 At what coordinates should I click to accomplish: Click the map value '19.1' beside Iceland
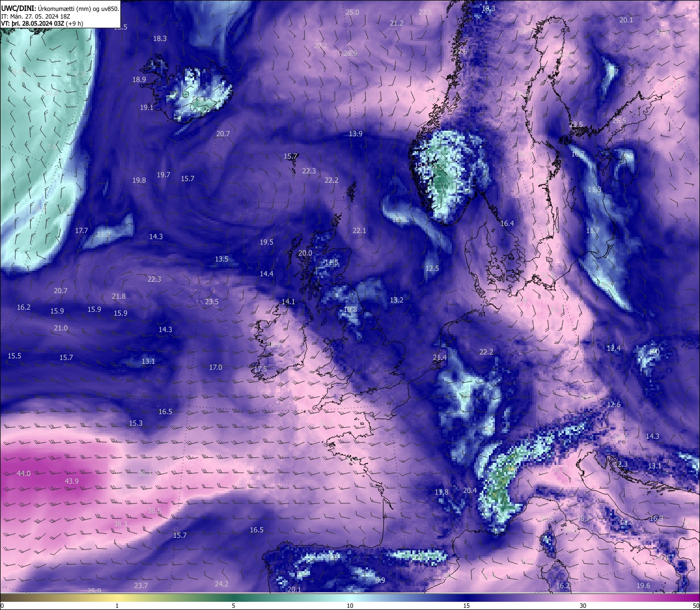[147, 107]
